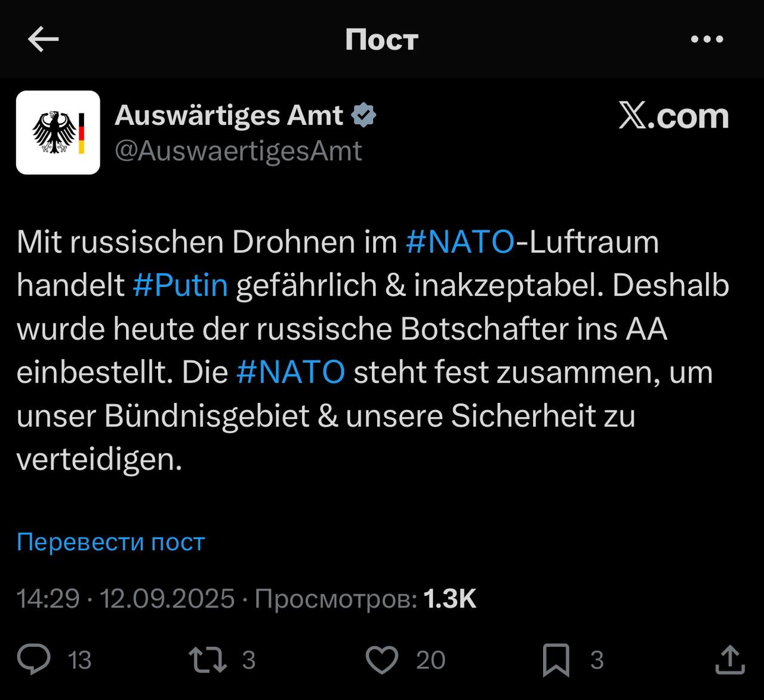Open the Auswärtiges Amt profile avatar
The image size is (764, 700).
pos(58,132)
